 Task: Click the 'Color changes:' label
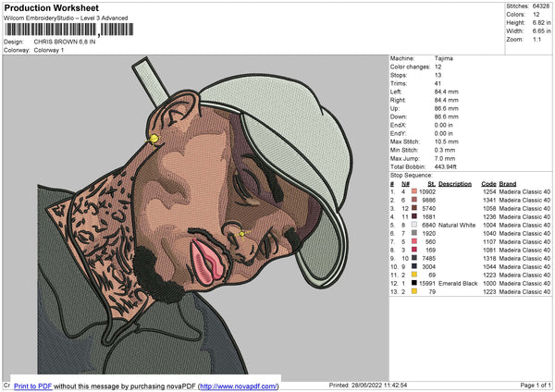tap(410, 67)
